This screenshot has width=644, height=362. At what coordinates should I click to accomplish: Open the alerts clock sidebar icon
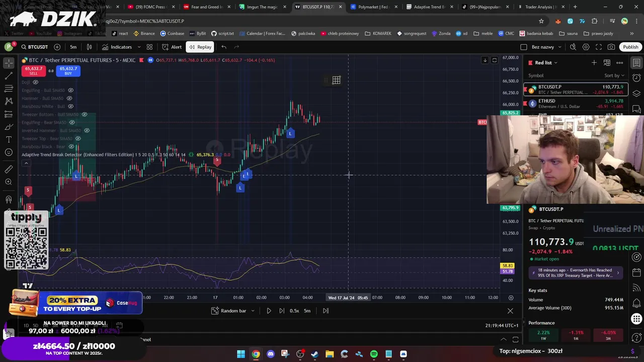tap(636, 78)
